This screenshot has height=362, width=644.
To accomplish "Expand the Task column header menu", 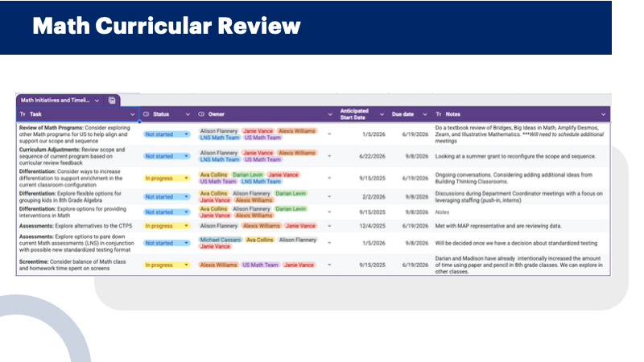I will (133, 114).
